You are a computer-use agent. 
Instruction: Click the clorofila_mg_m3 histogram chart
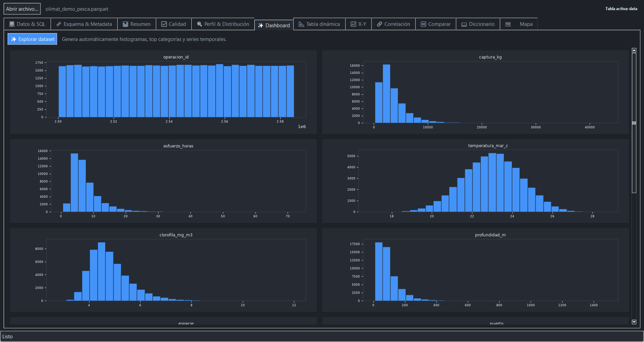(163, 270)
